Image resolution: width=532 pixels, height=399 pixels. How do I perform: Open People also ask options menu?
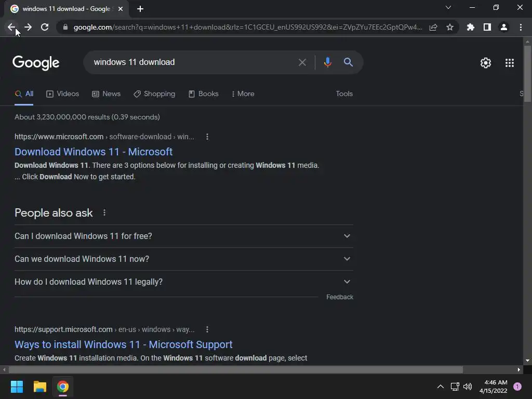104,212
